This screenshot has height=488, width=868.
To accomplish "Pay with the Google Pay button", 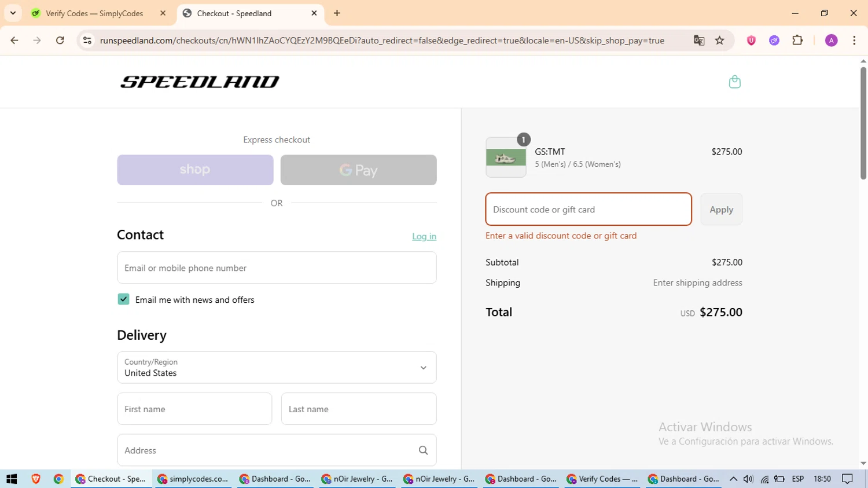I will 358,170.
